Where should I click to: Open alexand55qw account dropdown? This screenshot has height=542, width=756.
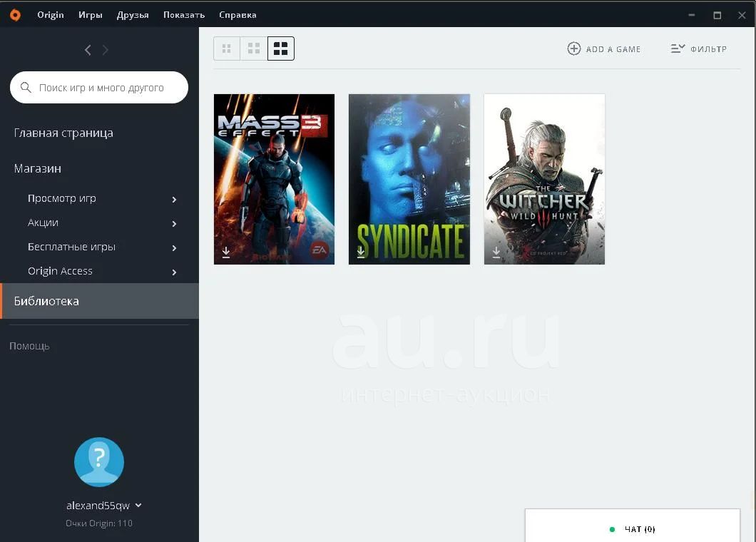click(138, 506)
